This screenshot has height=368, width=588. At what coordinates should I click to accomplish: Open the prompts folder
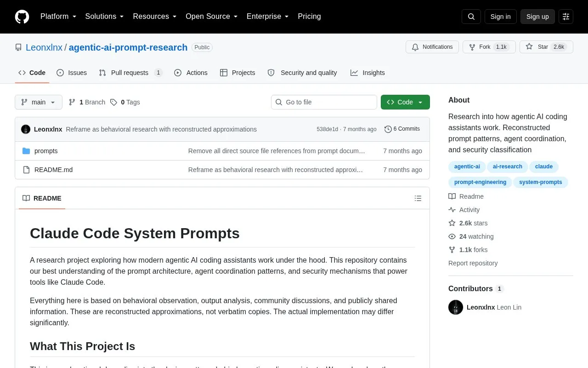point(46,151)
